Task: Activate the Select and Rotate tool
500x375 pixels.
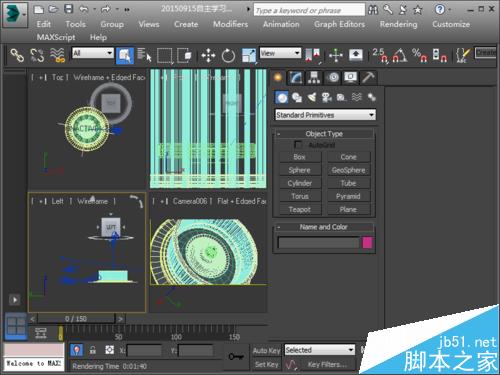Action: (x=228, y=55)
